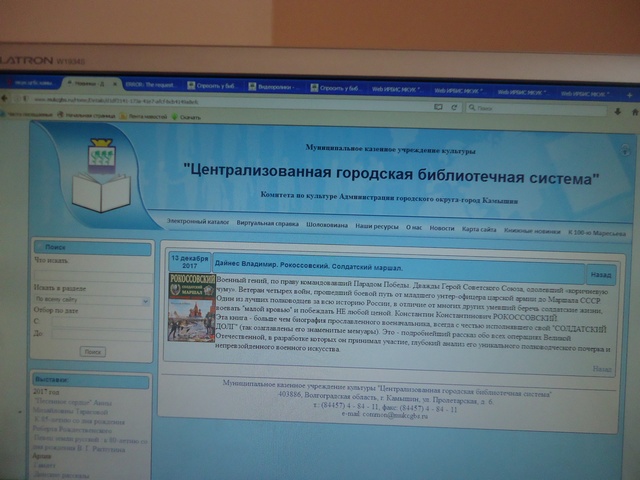This screenshot has height=480, width=640.
Task: Open Лента новостей bookmark
Action: coord(143,116)
